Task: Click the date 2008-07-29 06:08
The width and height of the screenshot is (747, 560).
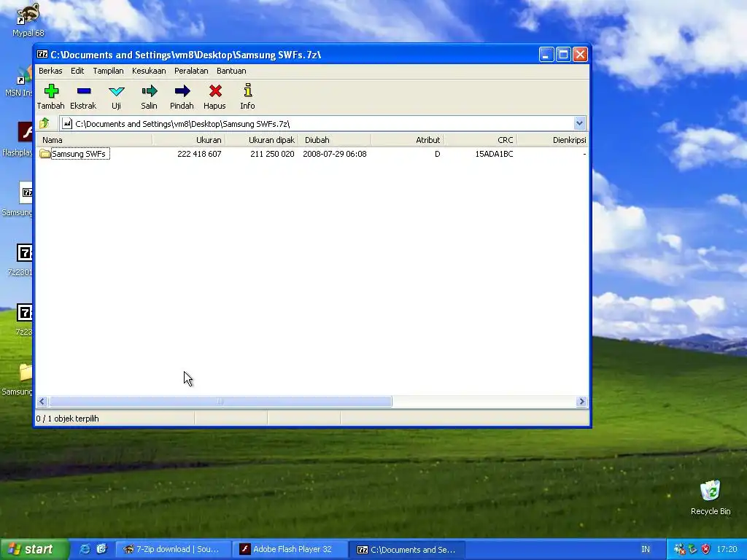Action: pos(334,154)
